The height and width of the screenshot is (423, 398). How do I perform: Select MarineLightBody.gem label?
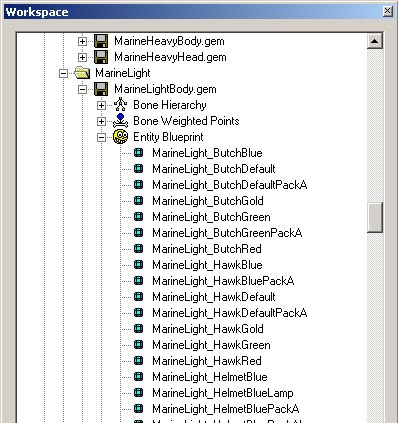(x=165, y=89)
